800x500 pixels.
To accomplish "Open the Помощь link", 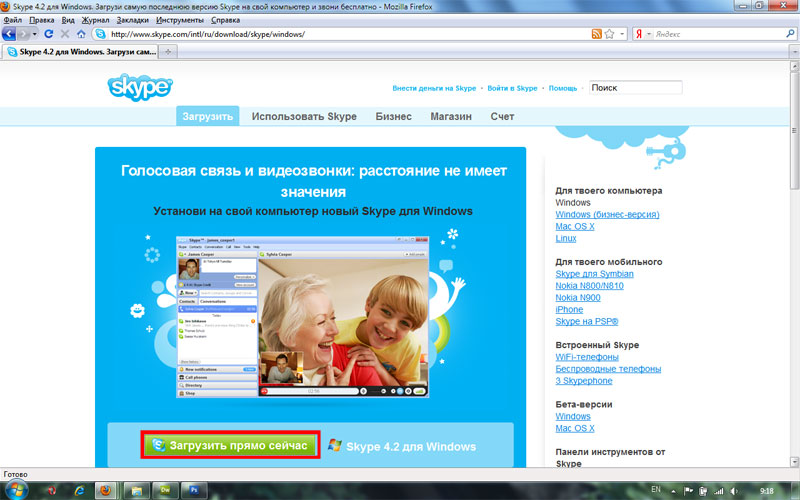I will pyautogui.click(x=563, y=88).
